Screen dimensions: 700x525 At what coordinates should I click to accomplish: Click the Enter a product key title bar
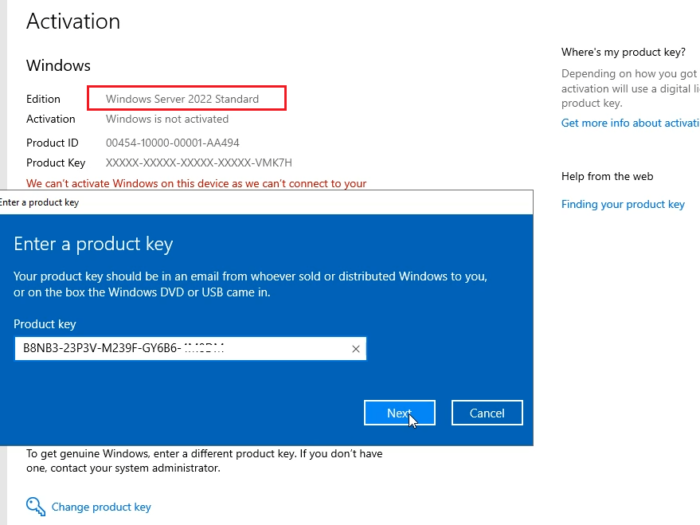click(267, 202)
